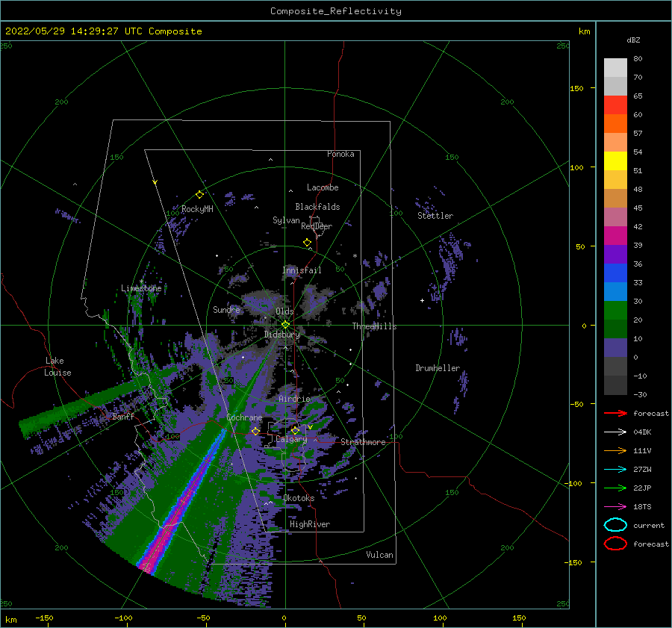Pick the light blue 30–33 dBZ swatch
672x628 pixels.
[615, 291]
